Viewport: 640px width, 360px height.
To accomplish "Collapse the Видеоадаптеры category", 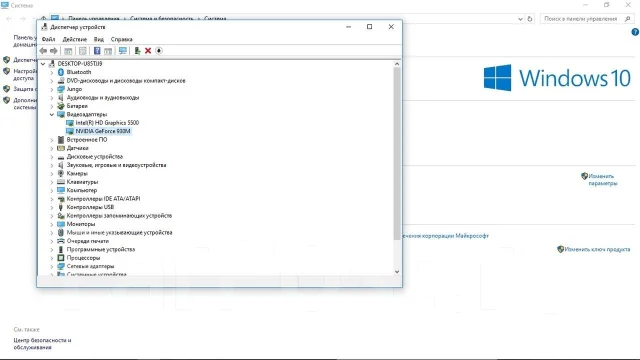I will click(x=52, y=114).
